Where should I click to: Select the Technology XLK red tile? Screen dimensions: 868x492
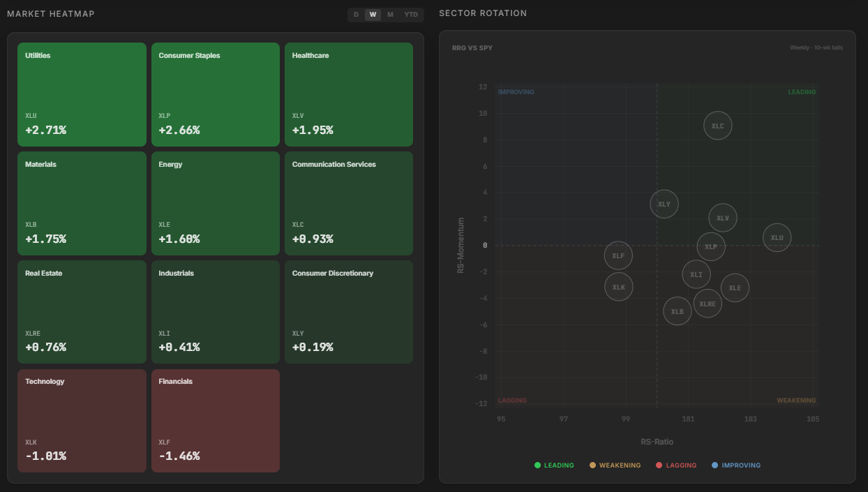tap(82, 421)
